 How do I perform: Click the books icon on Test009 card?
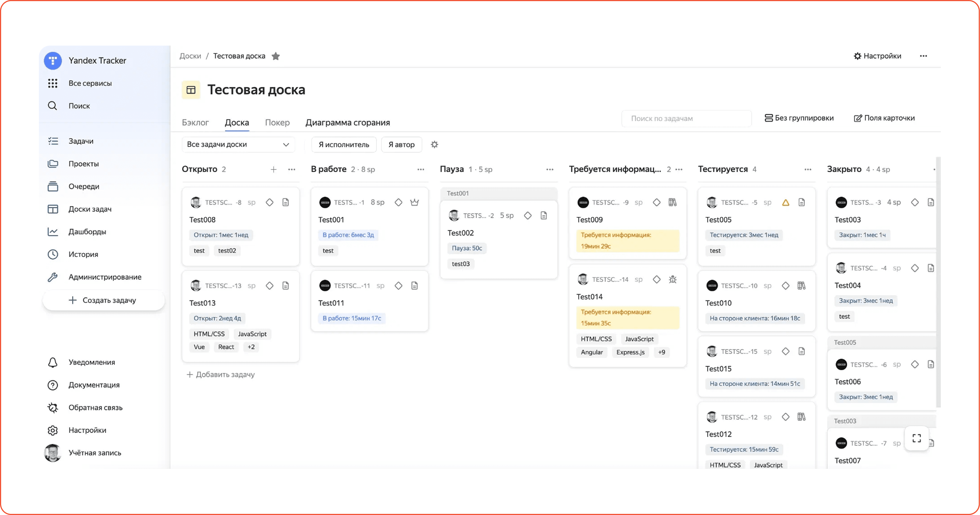tap(673, 202)
